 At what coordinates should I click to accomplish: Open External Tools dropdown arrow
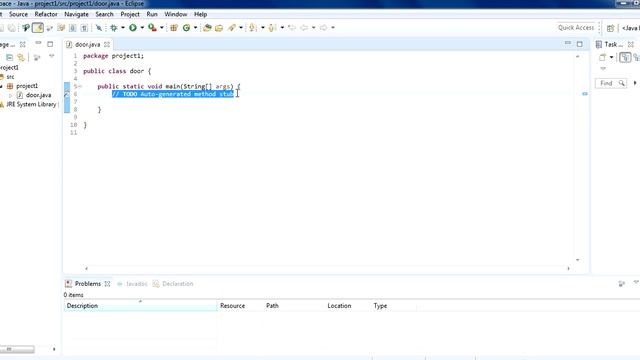(x=162, y=28)
